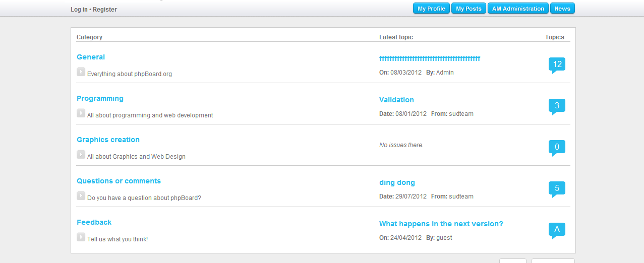This screenshot has height=263, width=644.
Task: Open the ding dong topic
Action: (397, 183)
